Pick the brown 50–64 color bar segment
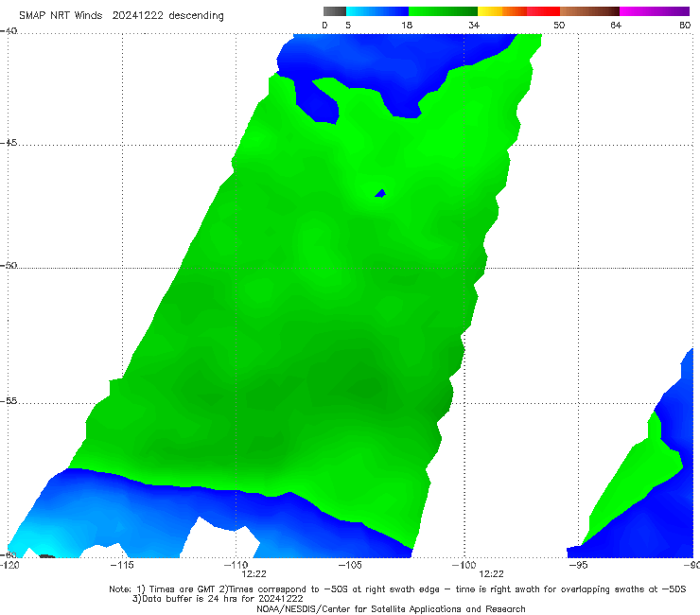Image resolution: width=700 pixels, height=615 pixels. click(589, 11)
